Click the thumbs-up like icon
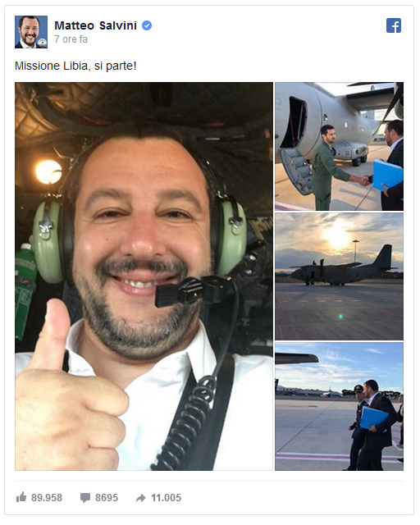This screenshot has width=420, height=525. tap(21, 497)
